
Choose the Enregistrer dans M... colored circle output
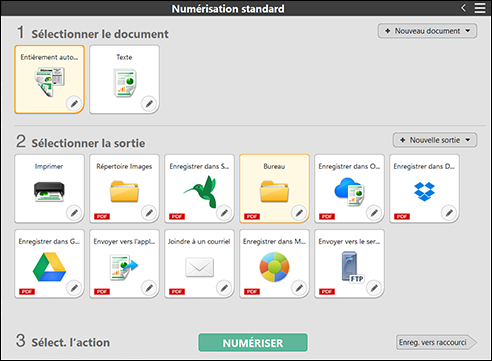tap(274, 263)
